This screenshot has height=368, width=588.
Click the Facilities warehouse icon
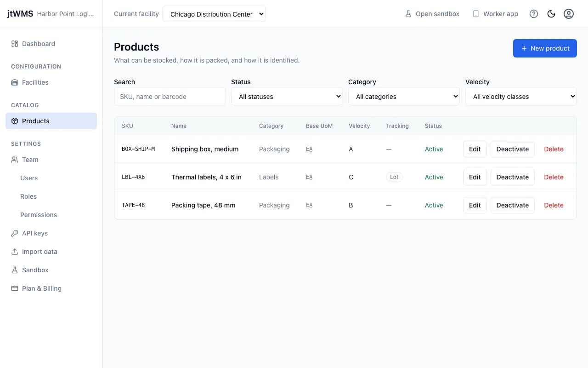tap(15, 82)
